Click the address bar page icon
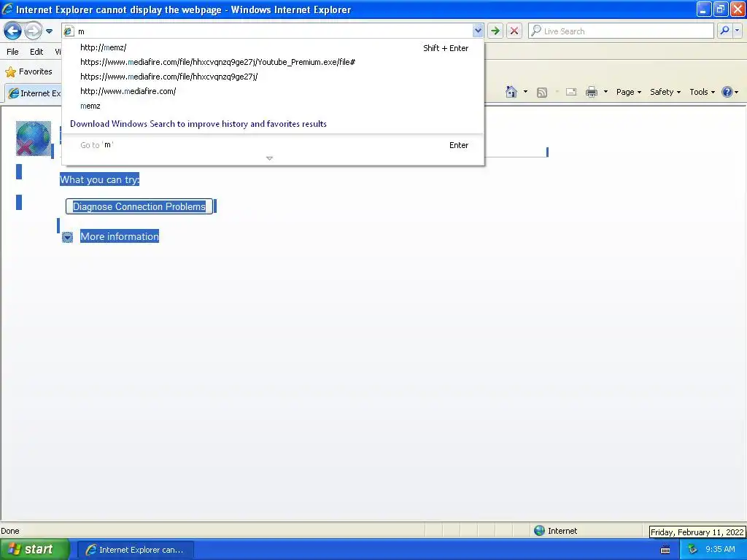The image size is (747, 560). (x=69, y=31)
